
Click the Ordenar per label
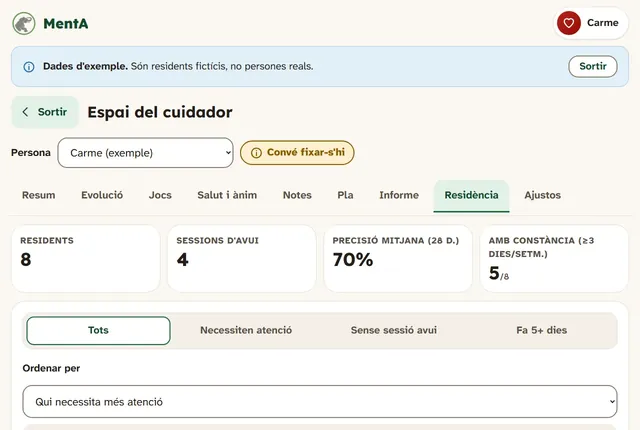[51, 368]
